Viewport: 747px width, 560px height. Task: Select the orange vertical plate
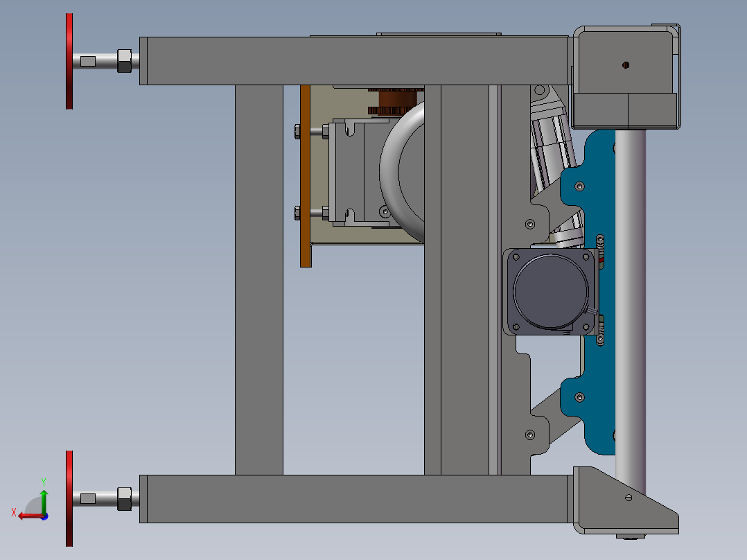coord(305,176)
